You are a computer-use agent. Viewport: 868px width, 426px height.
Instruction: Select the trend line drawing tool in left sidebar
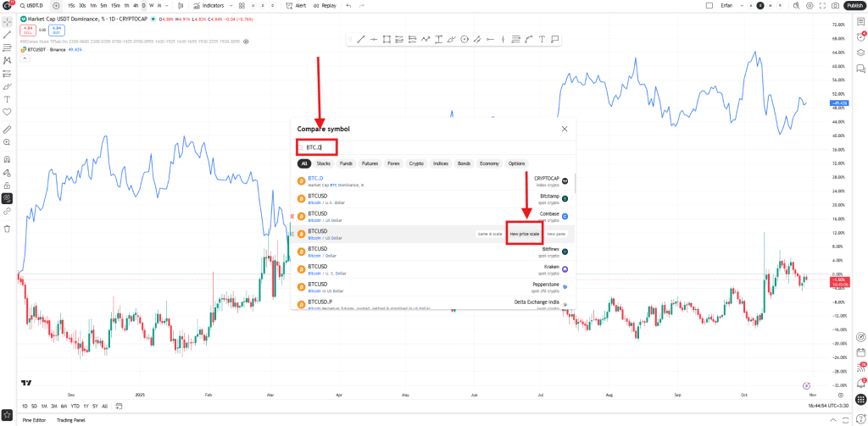(7, 34)
